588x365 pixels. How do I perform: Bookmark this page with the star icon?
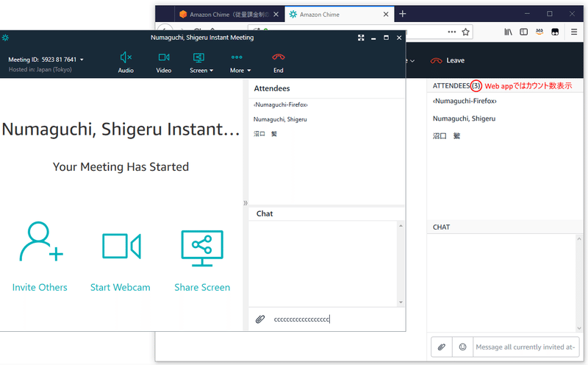[465, 32]
